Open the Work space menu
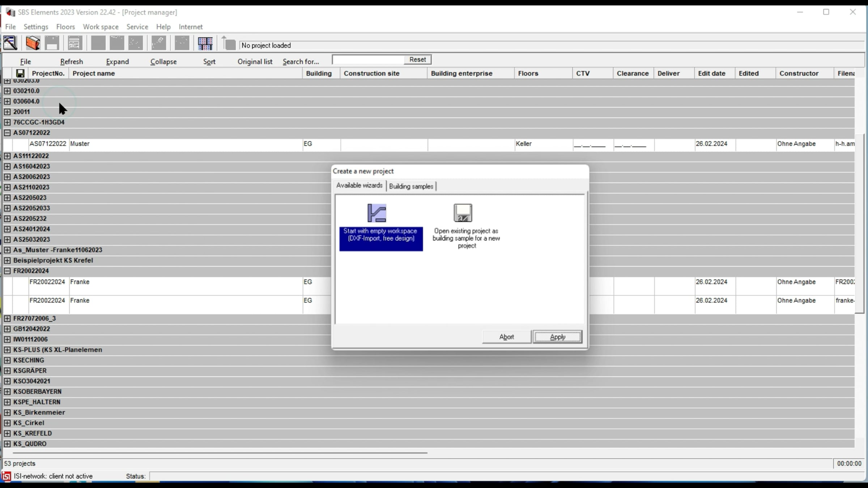This screenshot has width=868, height=488. pyautogui.click(x=101, y=27)
